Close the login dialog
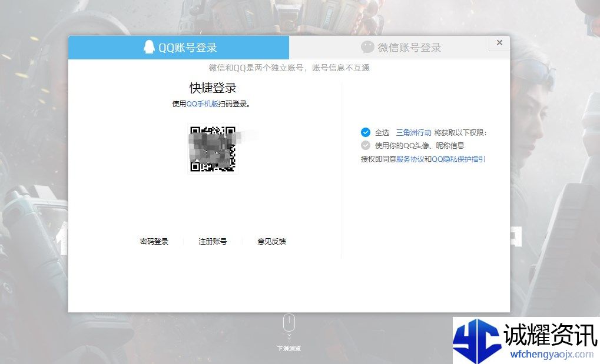Image resolution: width=600 pixels, height=364 pixels. pyautogui.click(x=499, y=43)
